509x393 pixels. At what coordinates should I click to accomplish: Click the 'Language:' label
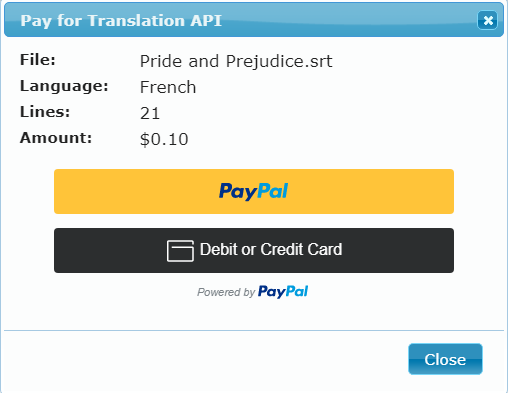(64, 86)
